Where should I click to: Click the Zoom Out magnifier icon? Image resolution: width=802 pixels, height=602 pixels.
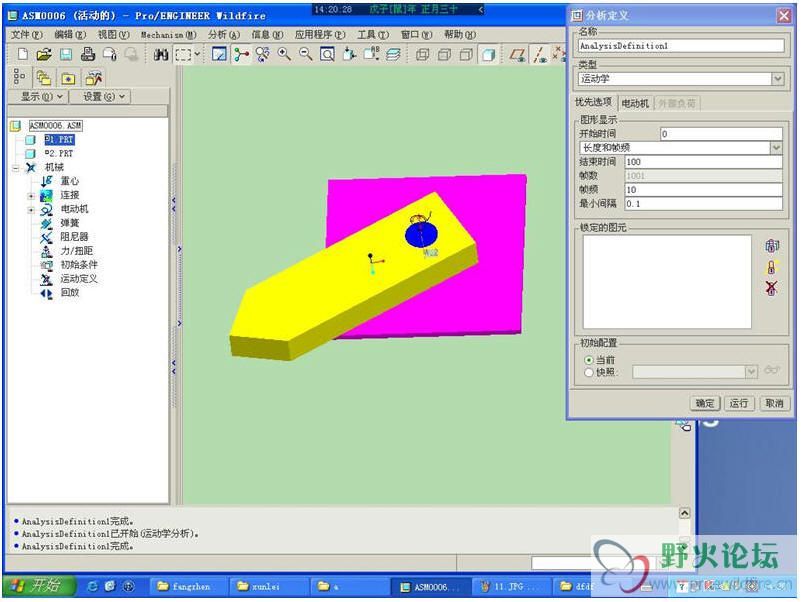click(305, 54)
